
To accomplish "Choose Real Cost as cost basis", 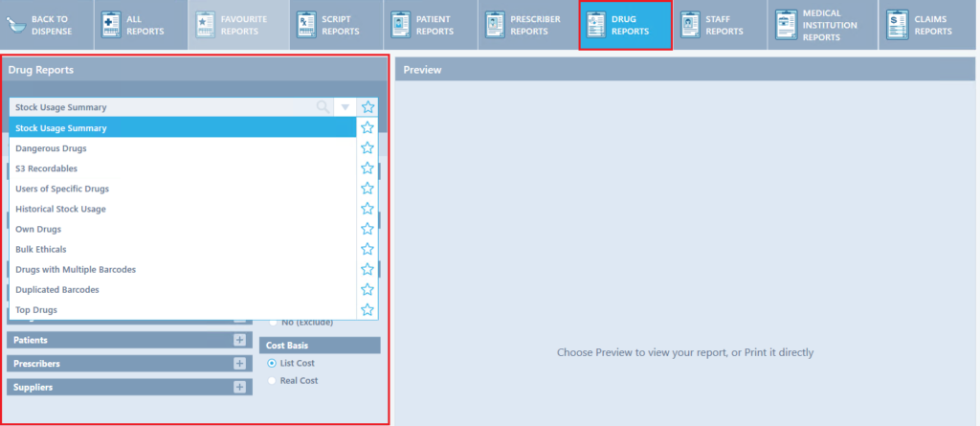I will (x=274, y=380).
